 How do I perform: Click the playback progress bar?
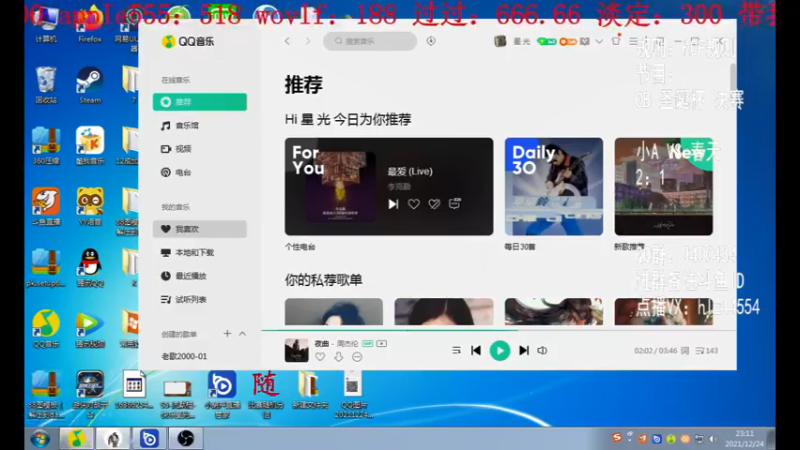[x=499, y=331]
